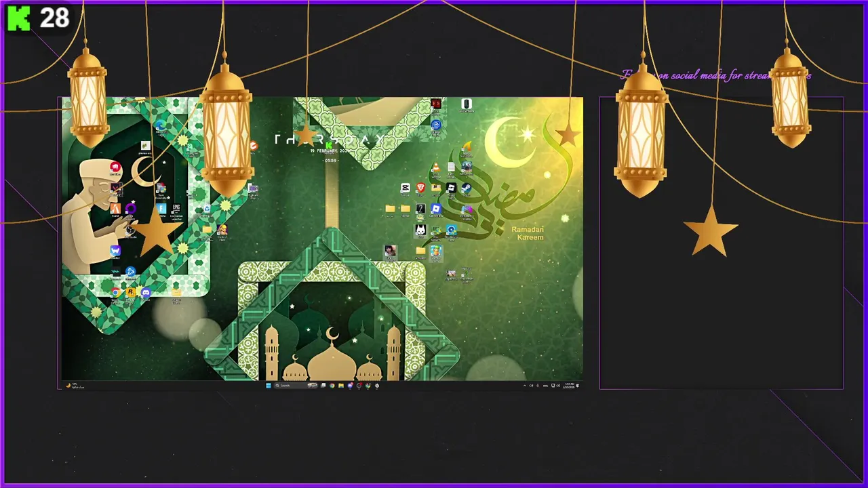Open OBS Studio from the desktop

[x=130, y=230]
